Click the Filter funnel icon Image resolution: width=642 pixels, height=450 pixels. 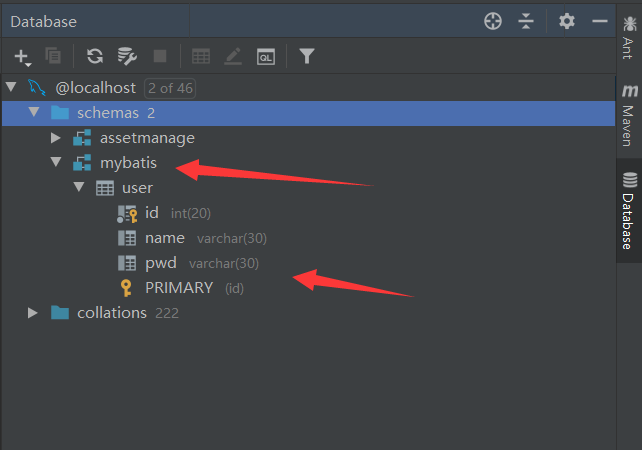point(307,56)
